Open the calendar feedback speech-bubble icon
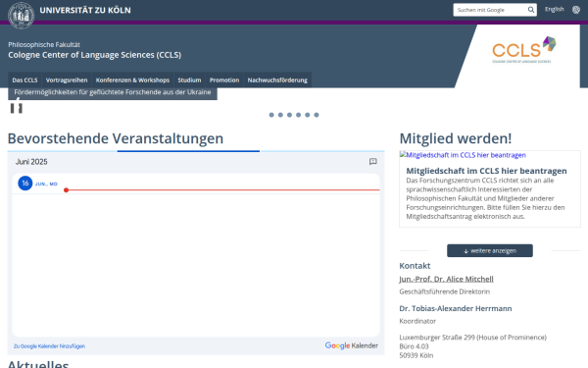588x368 pixels. (x=372, y=162)
